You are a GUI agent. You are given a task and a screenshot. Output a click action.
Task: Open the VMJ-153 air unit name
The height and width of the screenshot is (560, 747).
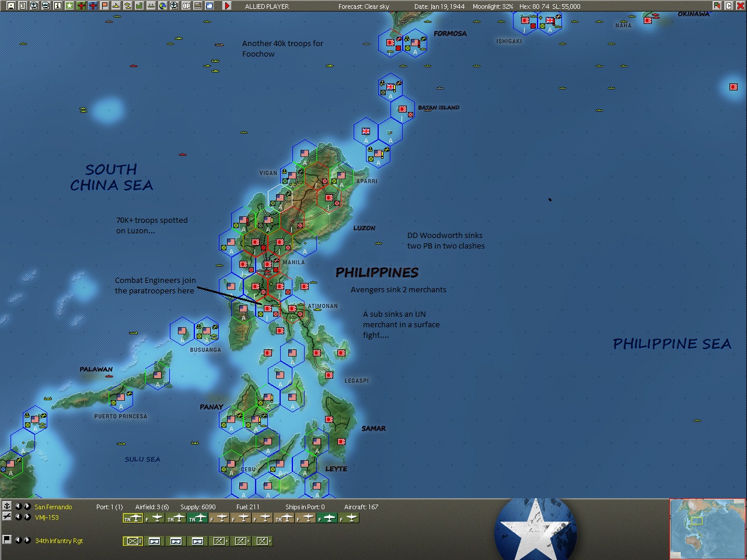tap(47, 517)
